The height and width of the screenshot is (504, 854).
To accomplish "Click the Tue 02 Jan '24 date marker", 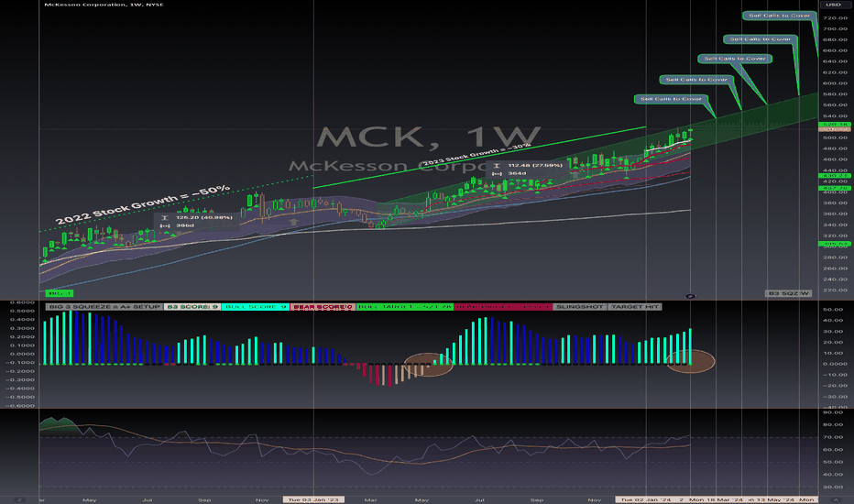I will [646, 499].
